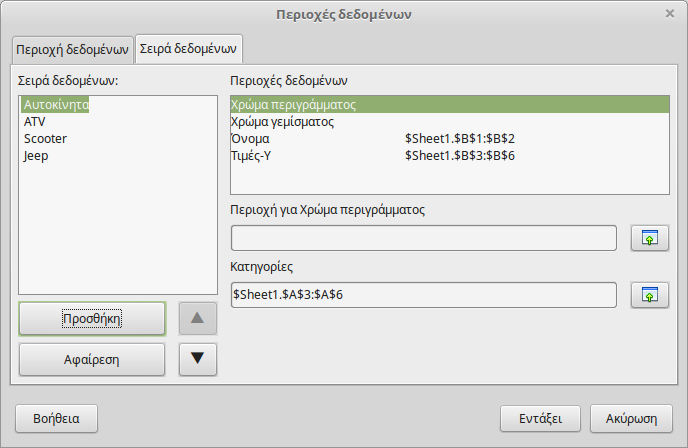Switch to the Περιοχή δεδομένων tab

pos(71,49)
